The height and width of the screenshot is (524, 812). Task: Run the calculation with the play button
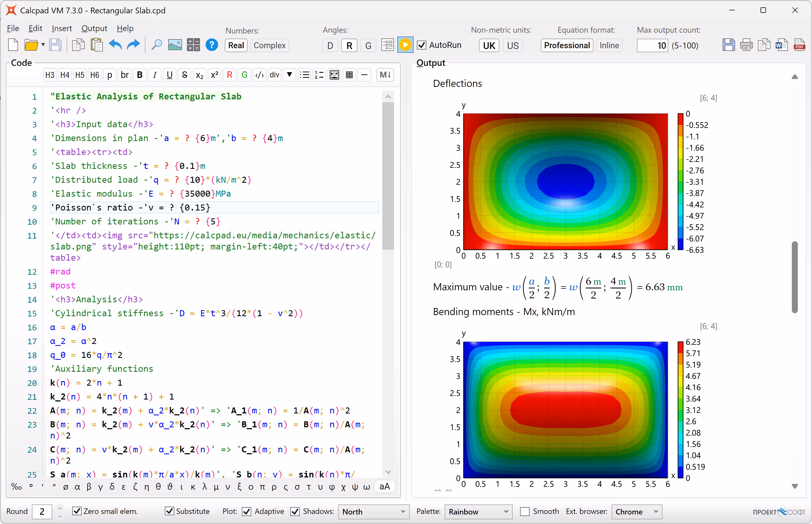tap(405, 45)
